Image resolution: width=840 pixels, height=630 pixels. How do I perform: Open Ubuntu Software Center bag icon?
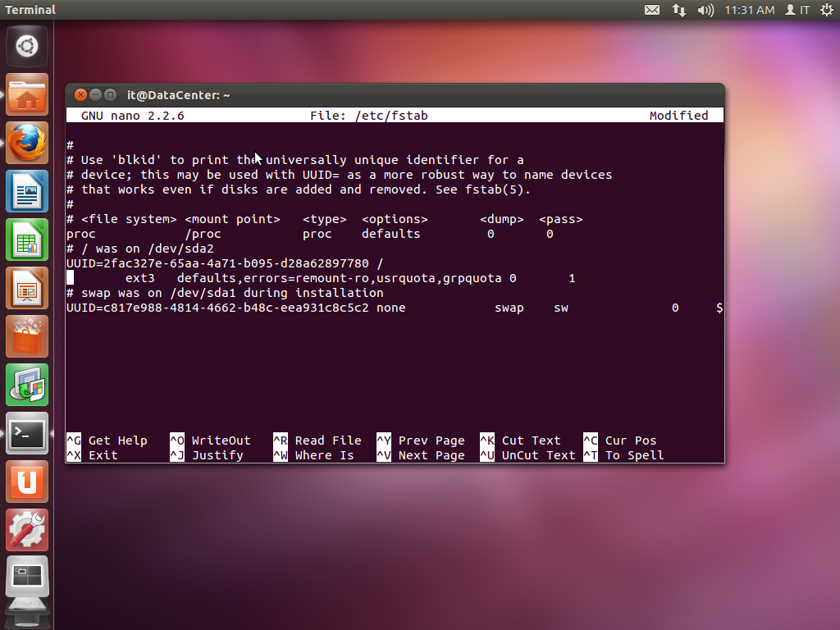point(27,336)
